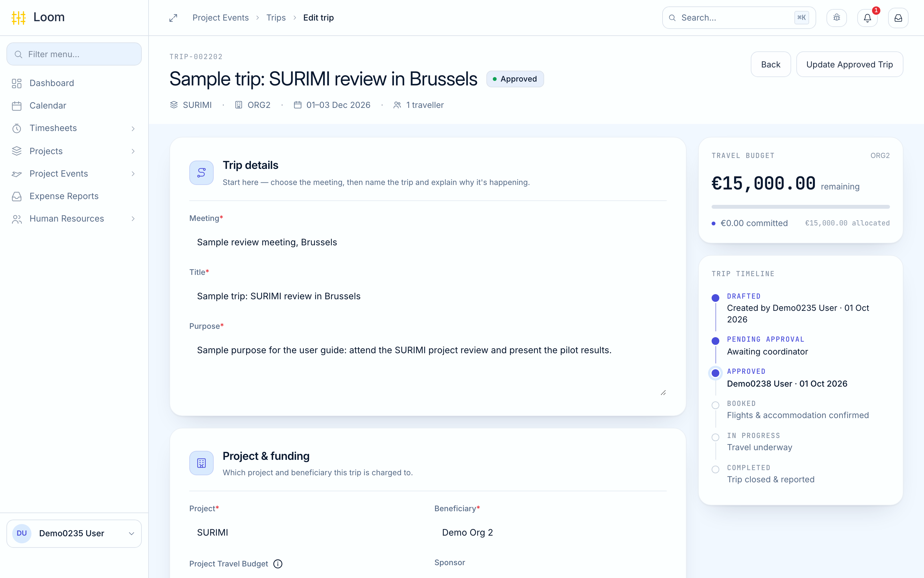Screen dimensions: 924x578
Task: Open the inbox tray icon button
Action: 898,18
